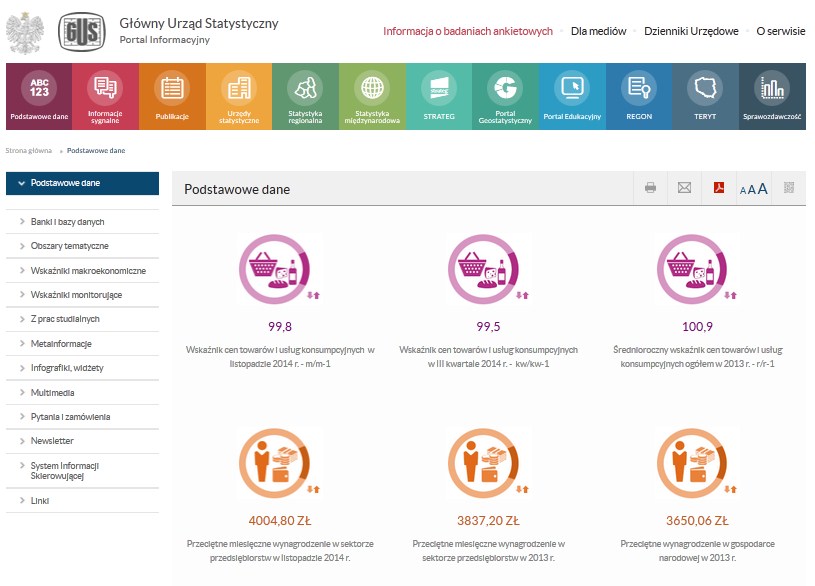The width and height of the screenshot is (815, 586).
Task: Open the Portal Geostatystyczny tile
Action: (x=505, y=96)
